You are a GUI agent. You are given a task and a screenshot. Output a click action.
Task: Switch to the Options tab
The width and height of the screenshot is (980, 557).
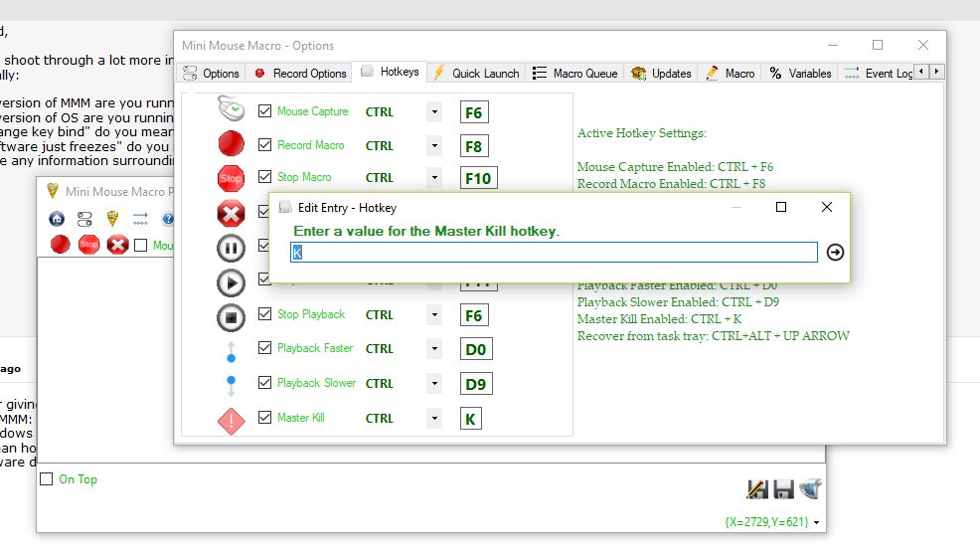pyautogui.click(x=211, y=74)
